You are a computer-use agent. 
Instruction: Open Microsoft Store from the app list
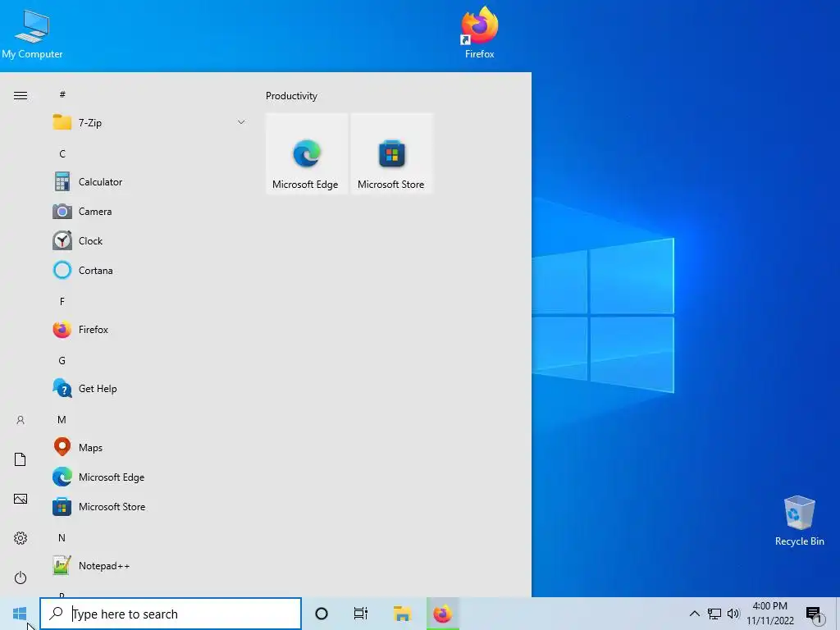click(148, 507)
